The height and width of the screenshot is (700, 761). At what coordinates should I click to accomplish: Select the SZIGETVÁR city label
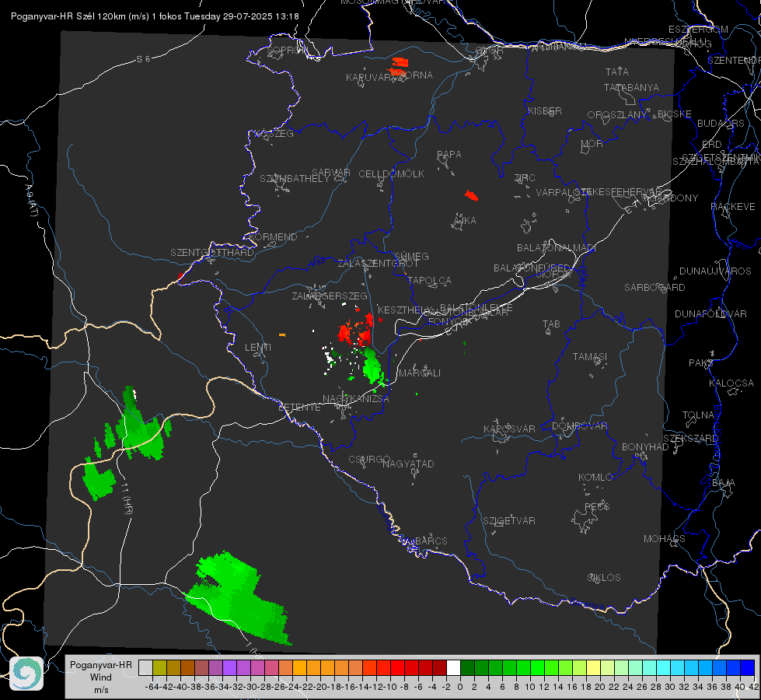click(508, 521)
